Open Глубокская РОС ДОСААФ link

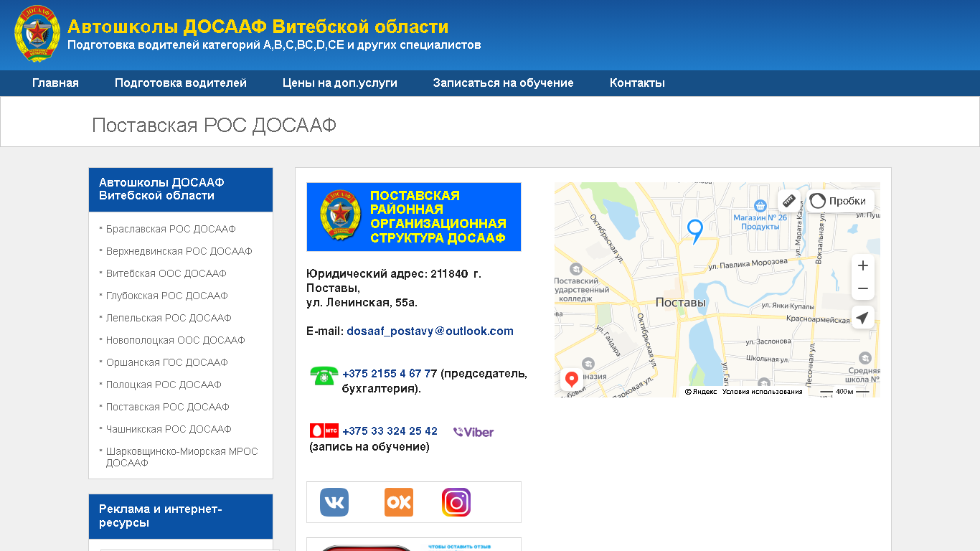[166, 296]
